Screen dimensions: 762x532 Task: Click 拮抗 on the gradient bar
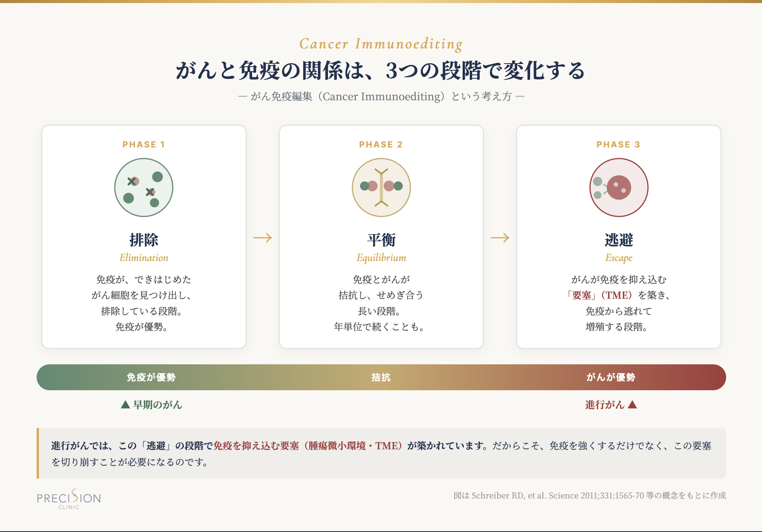coord(381,377)
